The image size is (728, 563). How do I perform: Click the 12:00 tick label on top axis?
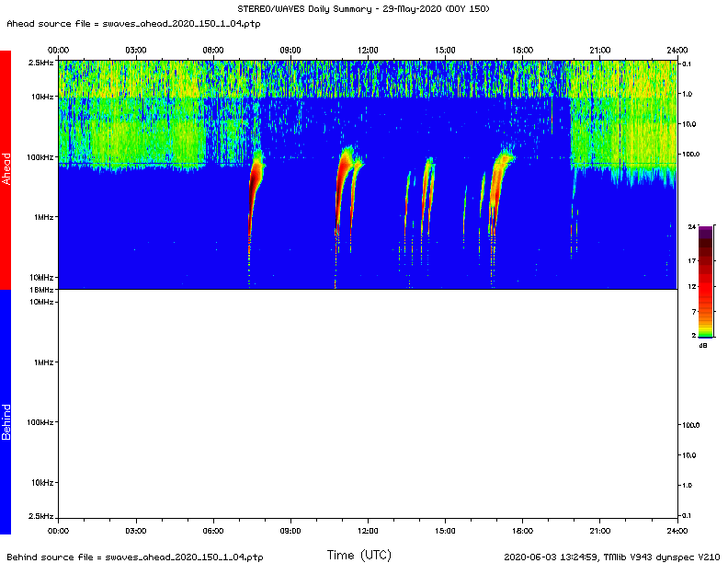(368, 51)
